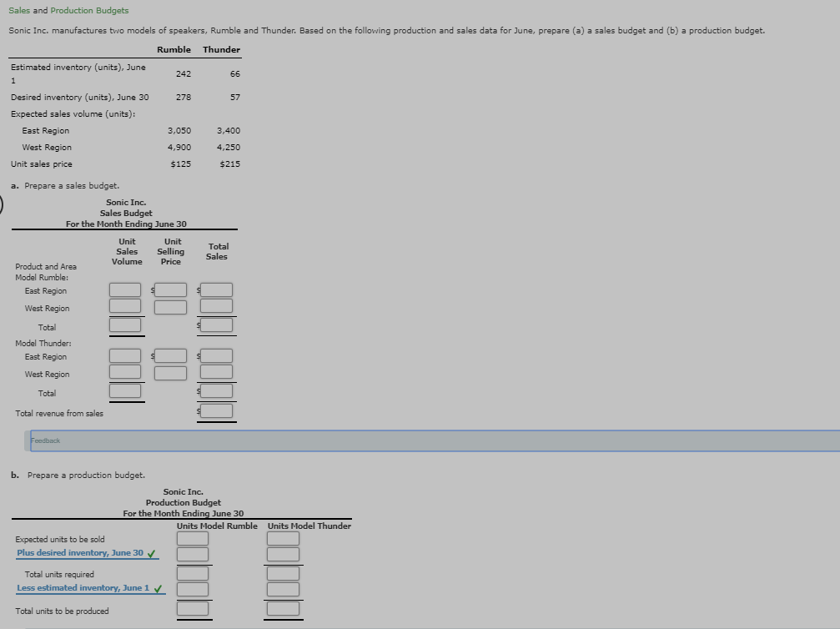Click the expected units to be sold Rumble field
840x629 pixels.
pyautogui.click(x=192, y=538)
